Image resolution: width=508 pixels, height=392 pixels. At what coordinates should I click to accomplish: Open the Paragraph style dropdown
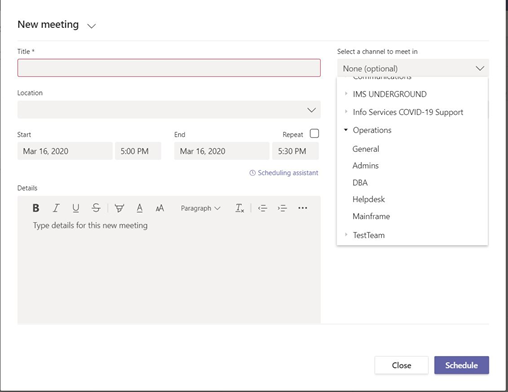[x=200, y=208]
